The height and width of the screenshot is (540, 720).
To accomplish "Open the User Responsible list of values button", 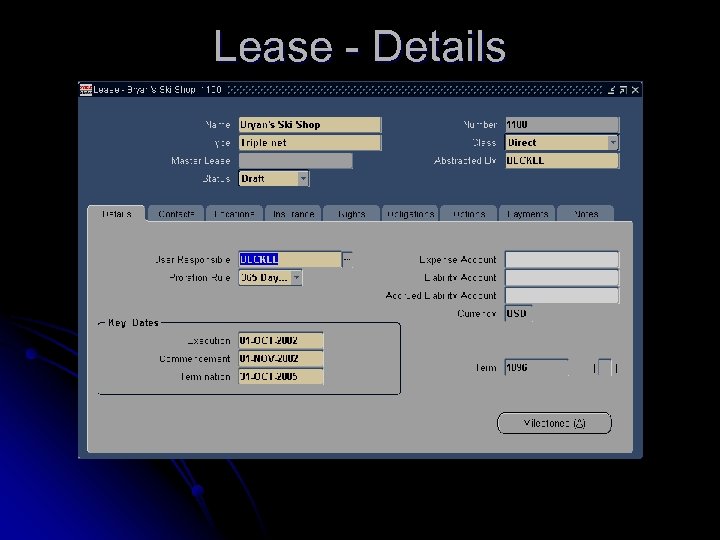I will point(348,259).
